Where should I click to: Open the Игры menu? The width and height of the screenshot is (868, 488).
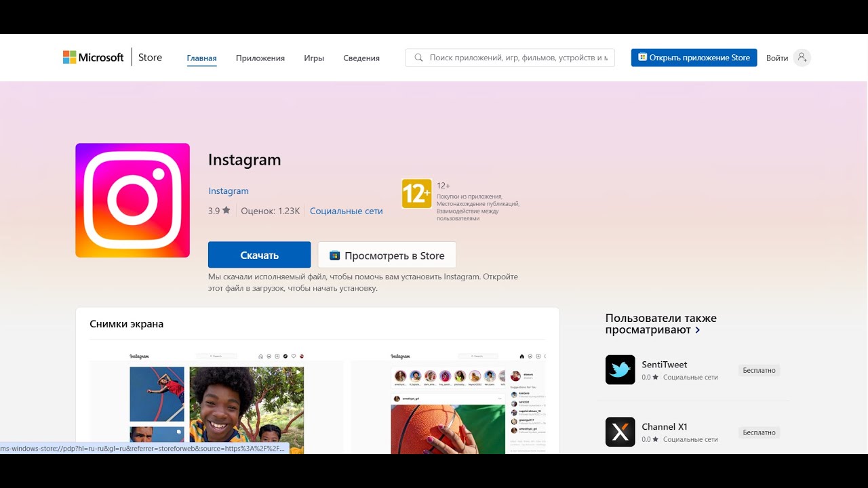[314, 58]
